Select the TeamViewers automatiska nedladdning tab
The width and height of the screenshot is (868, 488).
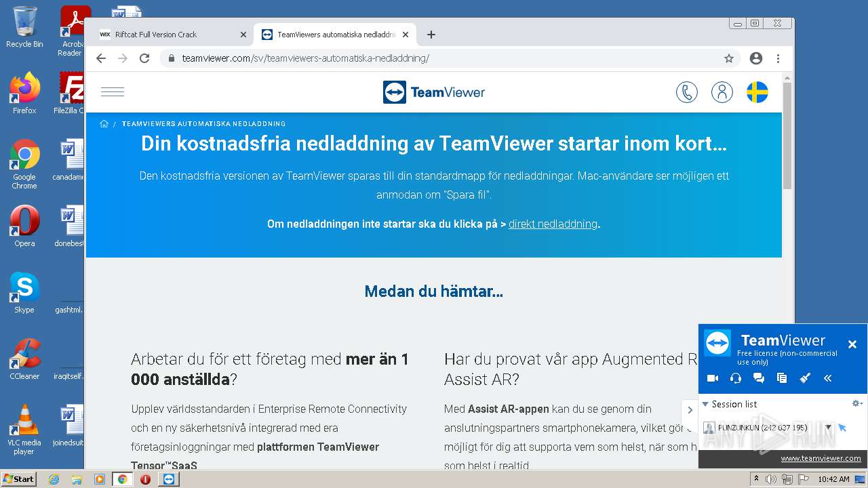click(336, 35)
